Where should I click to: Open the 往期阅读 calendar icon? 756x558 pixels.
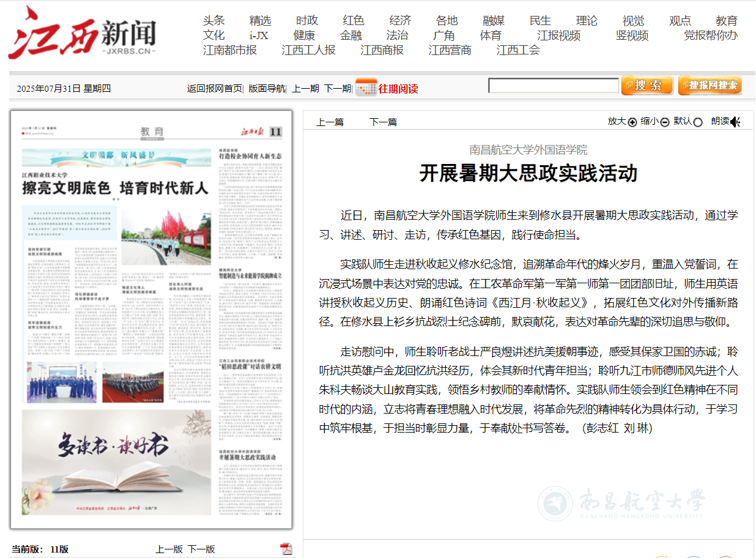point(366,87)
